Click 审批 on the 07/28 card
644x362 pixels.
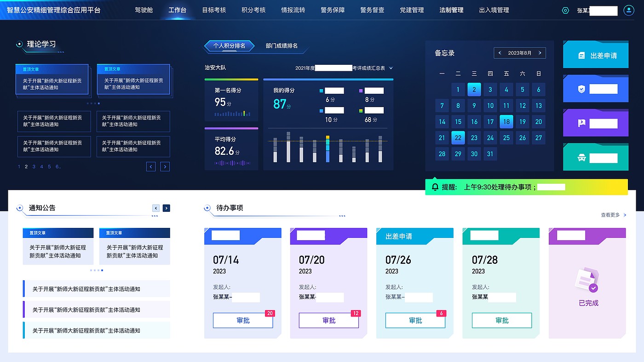pos(502,321)
